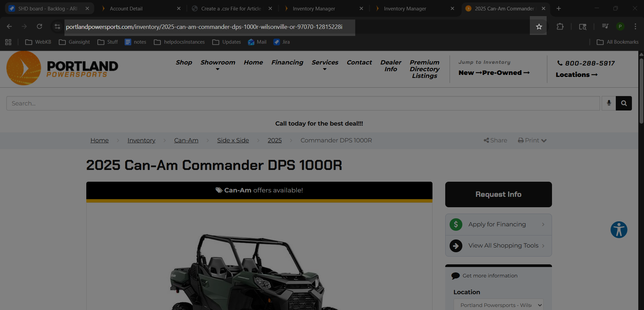
Task: Click the page vertical scrollbar thumb
Action: tap(641, 91)
